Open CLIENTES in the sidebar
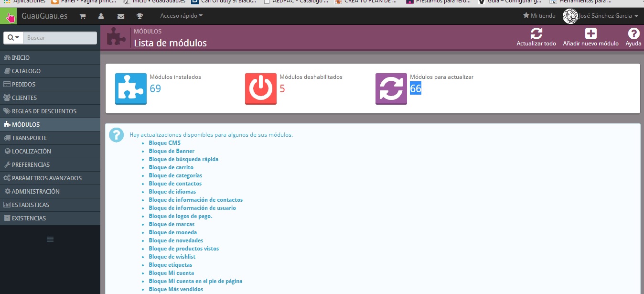644x294 pixels. (x=50, y=98)
